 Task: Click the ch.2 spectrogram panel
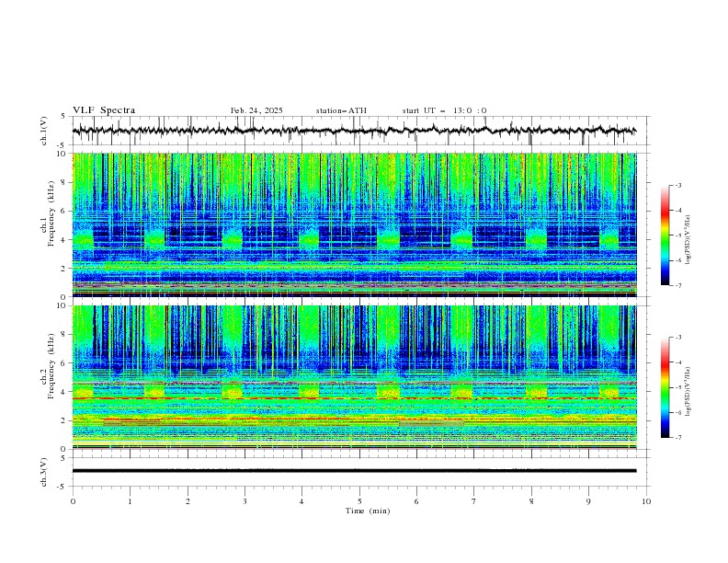354,377
